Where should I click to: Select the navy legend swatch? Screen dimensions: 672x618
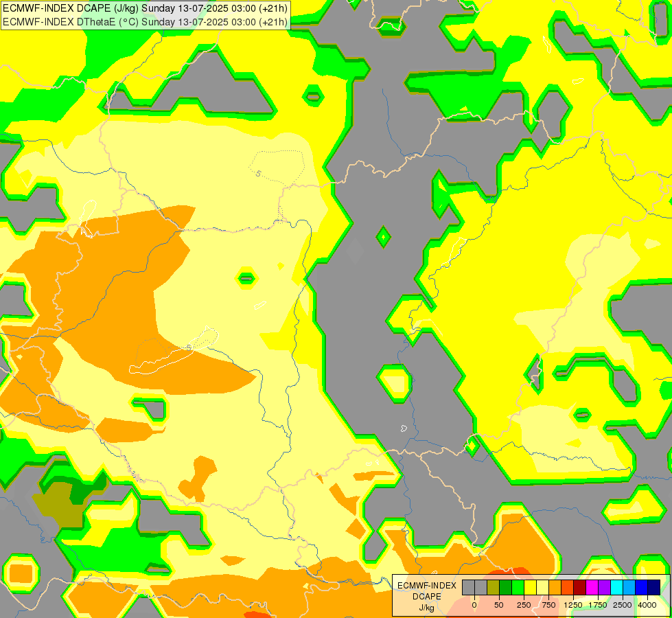(x=653, y=587)
